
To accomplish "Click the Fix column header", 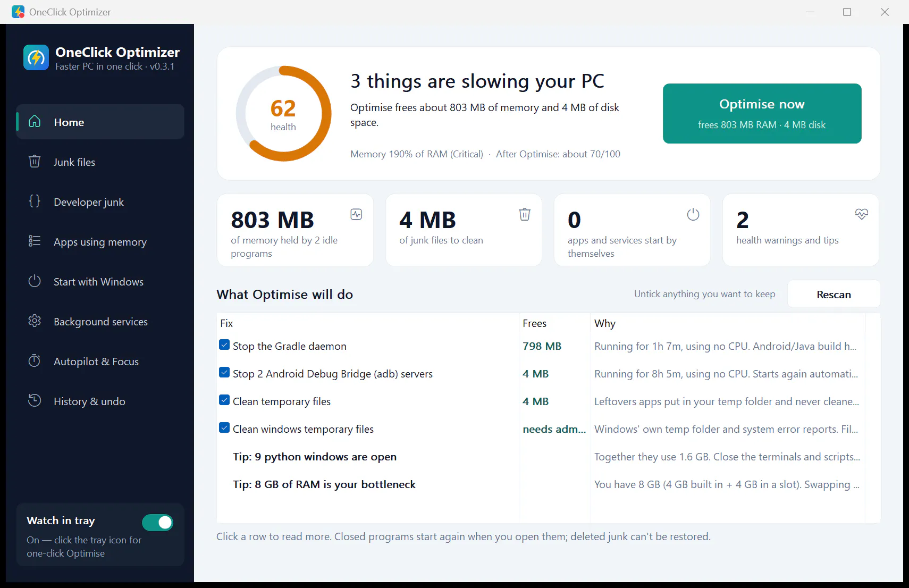I will click(x=368, y=323).
